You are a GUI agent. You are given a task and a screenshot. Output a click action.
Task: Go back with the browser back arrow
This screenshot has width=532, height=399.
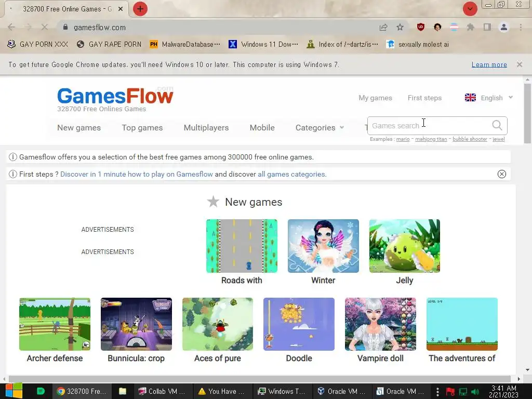point(11,27)
